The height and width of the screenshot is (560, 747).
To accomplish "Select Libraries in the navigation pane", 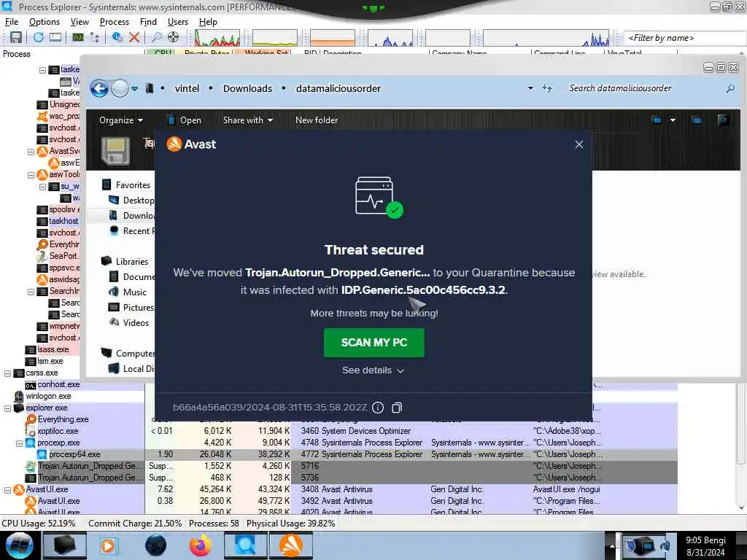I will pyautogui.click(x=125, y=262).
